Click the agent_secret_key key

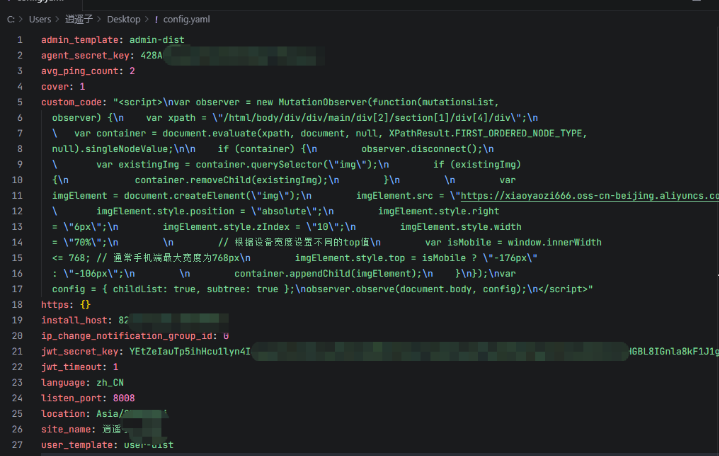tap(85, 56)
